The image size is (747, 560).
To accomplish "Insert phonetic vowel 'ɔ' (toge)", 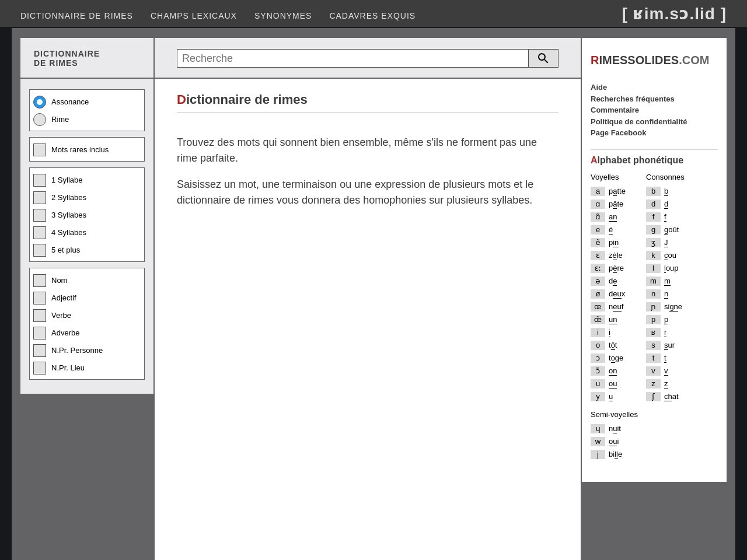I will click(598, 358).
